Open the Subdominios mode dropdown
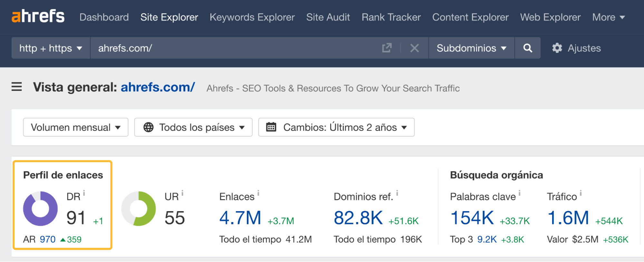Screen dimensions: 644x262 pyautogui.click(x=471, y=48)
